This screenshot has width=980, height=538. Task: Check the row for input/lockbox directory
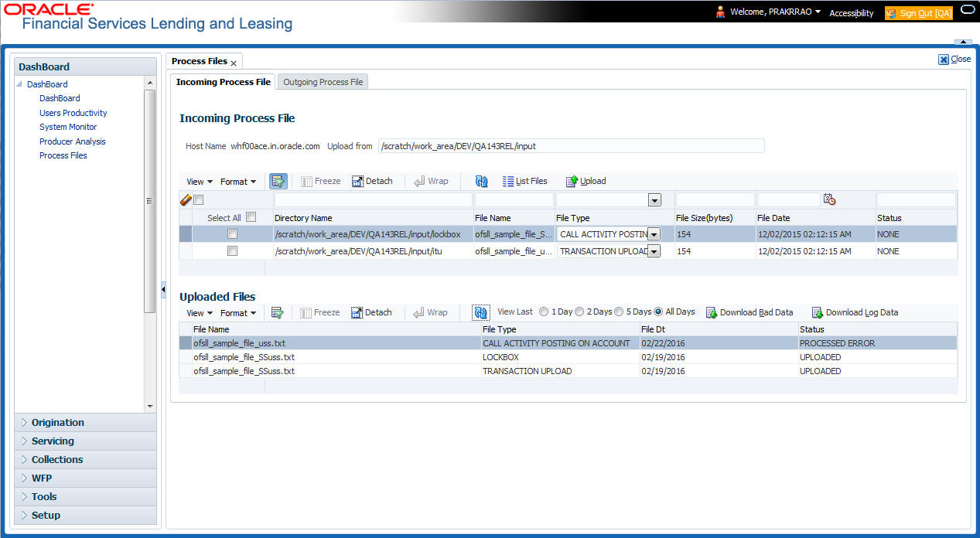(232, 233)
